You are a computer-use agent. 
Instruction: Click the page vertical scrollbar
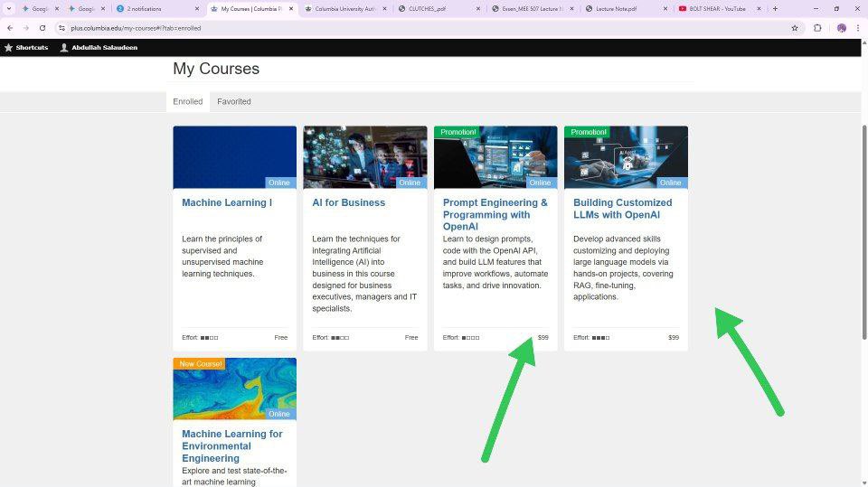click(x=864, y=232)
